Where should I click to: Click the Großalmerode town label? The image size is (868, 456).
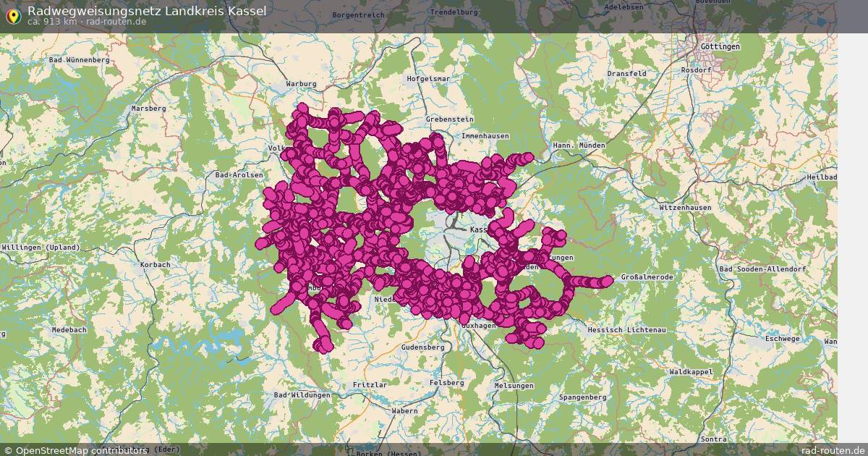coord(647,276)
